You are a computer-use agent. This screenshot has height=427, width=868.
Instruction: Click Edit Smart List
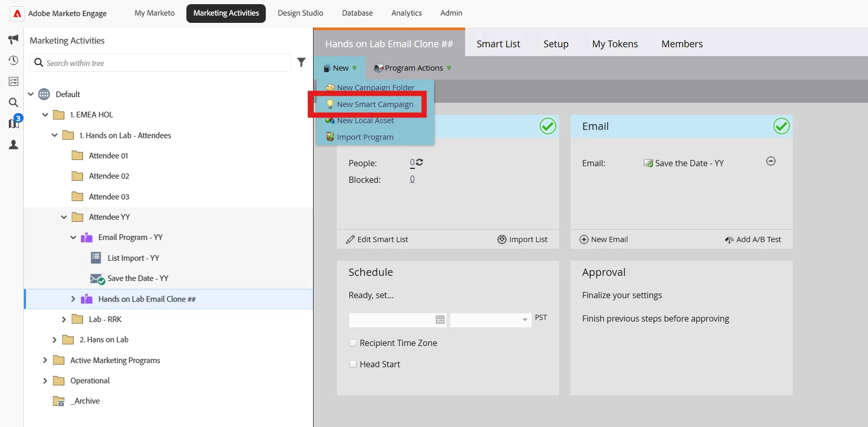coord(377,239)
